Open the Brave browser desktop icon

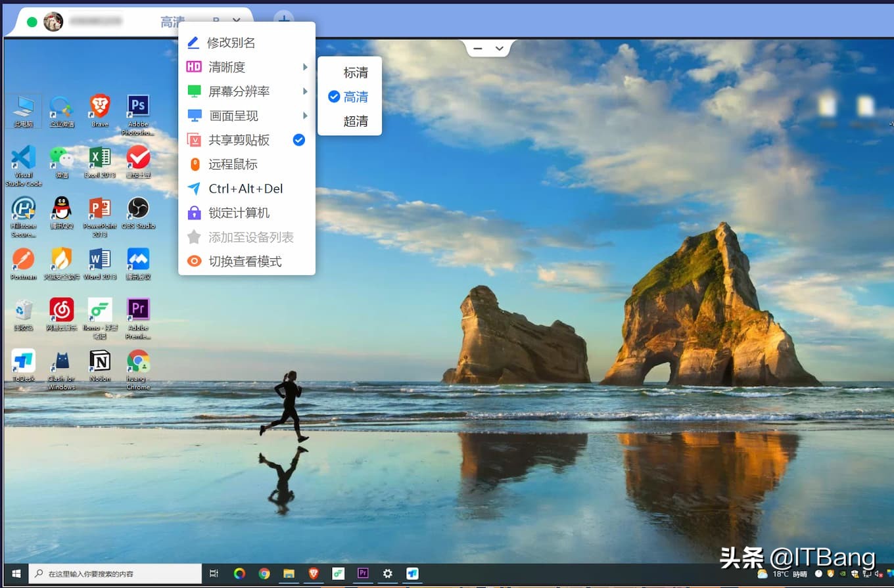click(100, 106)
